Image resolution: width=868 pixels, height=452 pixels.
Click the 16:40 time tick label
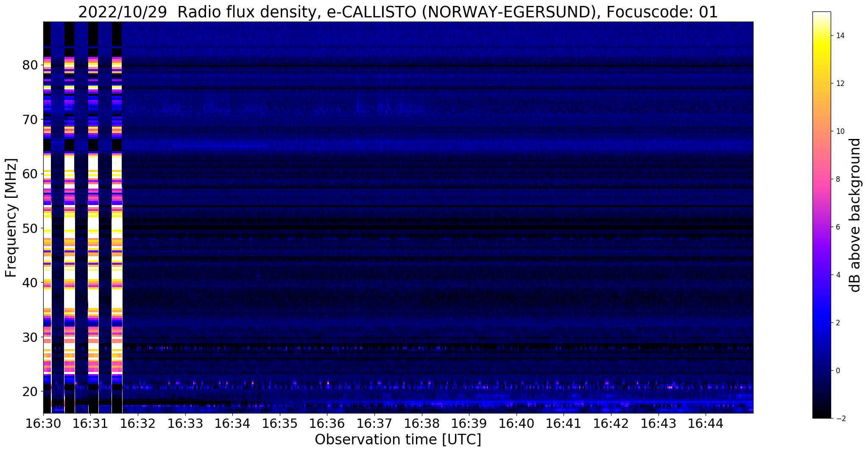516,423
